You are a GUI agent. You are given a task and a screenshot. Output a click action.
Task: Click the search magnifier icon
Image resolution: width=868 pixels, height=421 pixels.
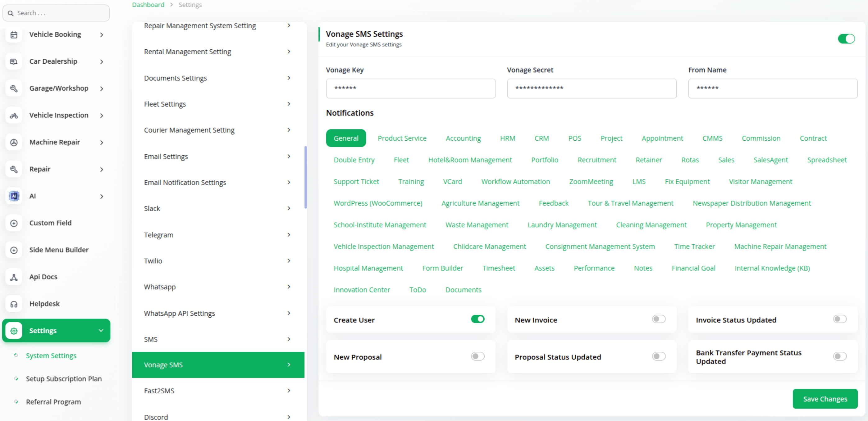11,13
